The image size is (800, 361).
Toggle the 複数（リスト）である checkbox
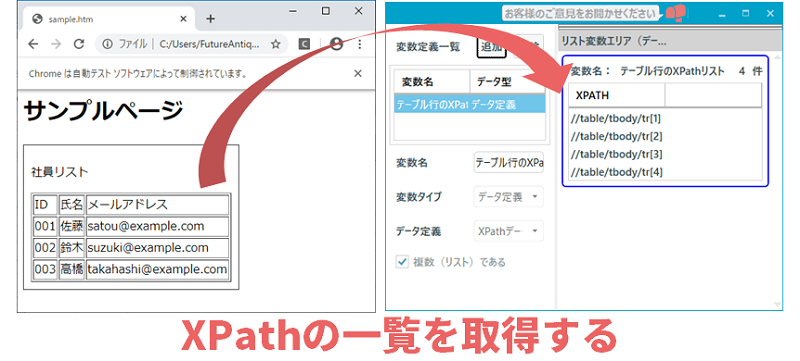[x=403, y=262]
